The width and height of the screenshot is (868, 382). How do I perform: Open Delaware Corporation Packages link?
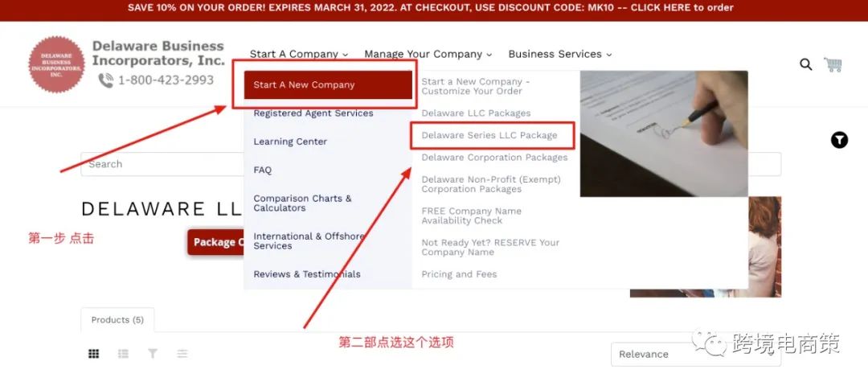(494, 158)
